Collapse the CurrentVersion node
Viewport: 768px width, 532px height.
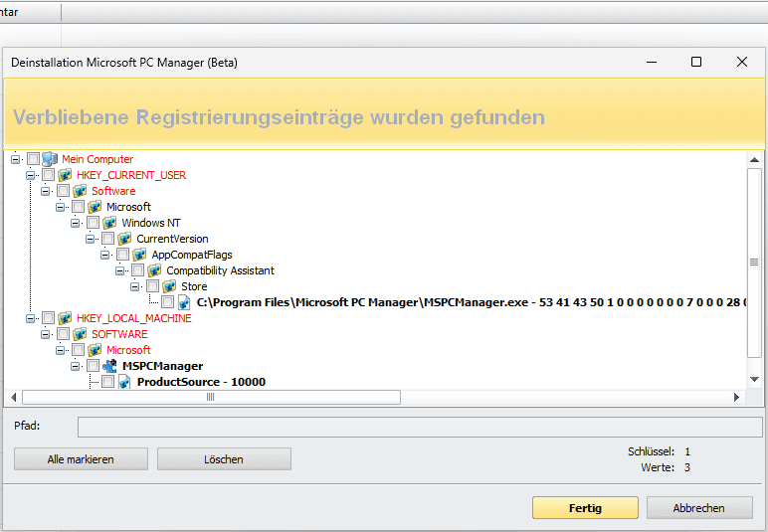click(x=91, y=239)
